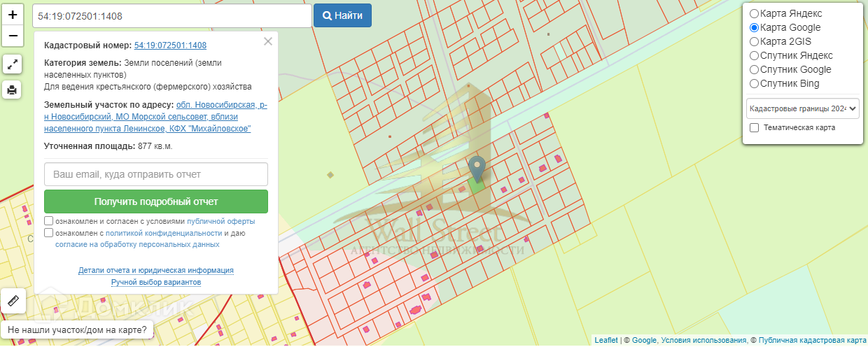Open the Google attribution link
The width and height of the screenshot is (868, 347).
[644, 341]
